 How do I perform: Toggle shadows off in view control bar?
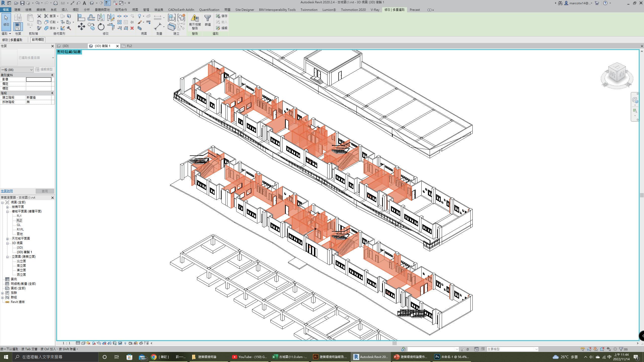tap(94, 343)
